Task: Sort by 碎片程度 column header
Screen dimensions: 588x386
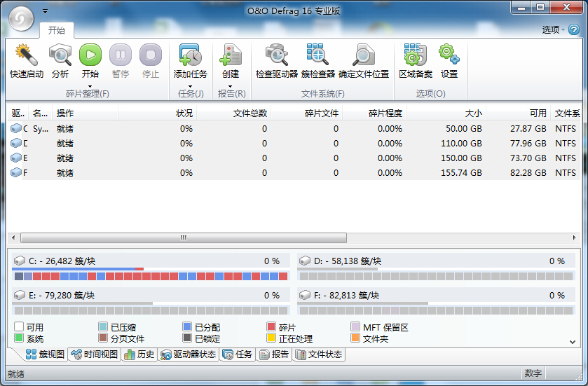Action: click(x=374, y=113)
